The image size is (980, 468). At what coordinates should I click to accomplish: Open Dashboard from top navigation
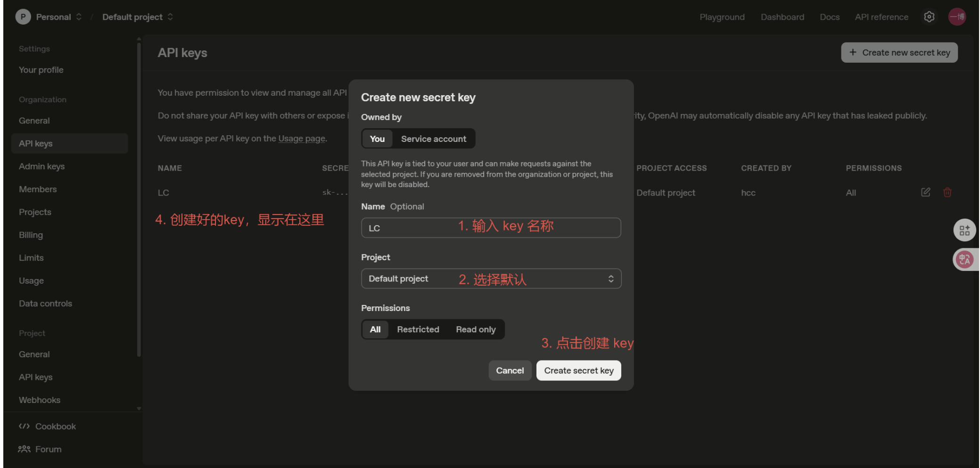(782, 17)
